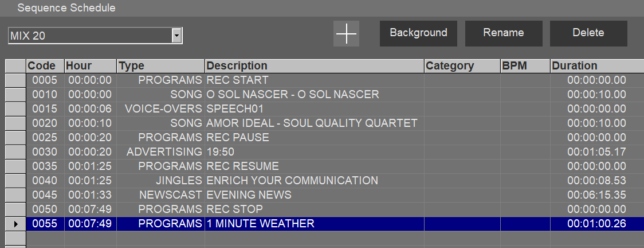The height and width of the screenshot is (248, 644).
Task: Open the MIX 20 sequence dropdown
Action: click(x=177, y=36)
